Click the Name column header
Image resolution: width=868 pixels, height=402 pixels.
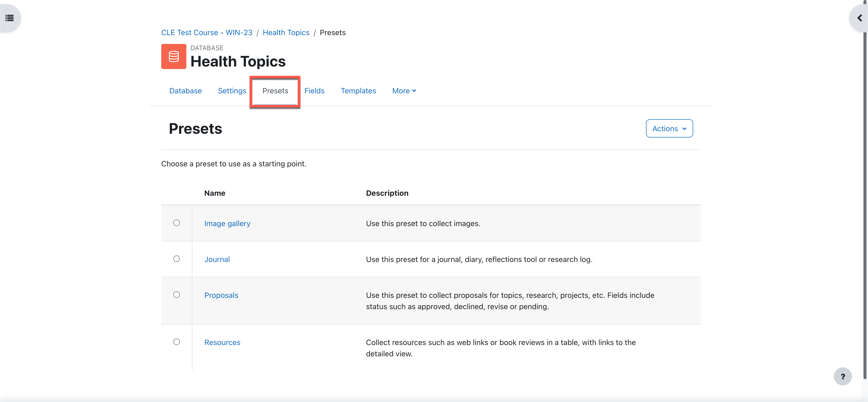pos(215,193)
